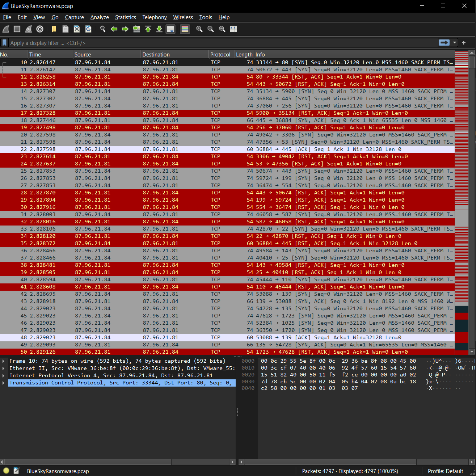Toggle packet list colorization
476x476 pixels.
pos(185,29)
